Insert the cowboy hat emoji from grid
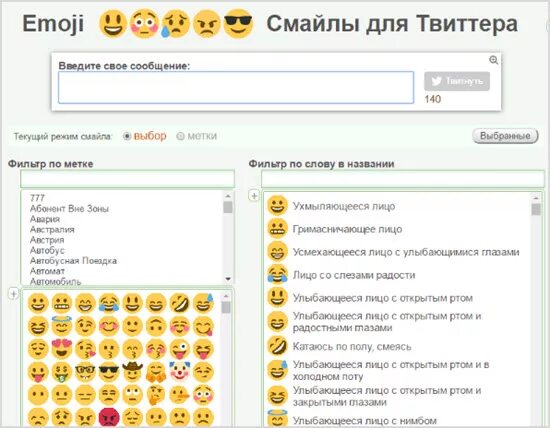The height and width of the screenshot is (428, 550). (x=133, y=372)
